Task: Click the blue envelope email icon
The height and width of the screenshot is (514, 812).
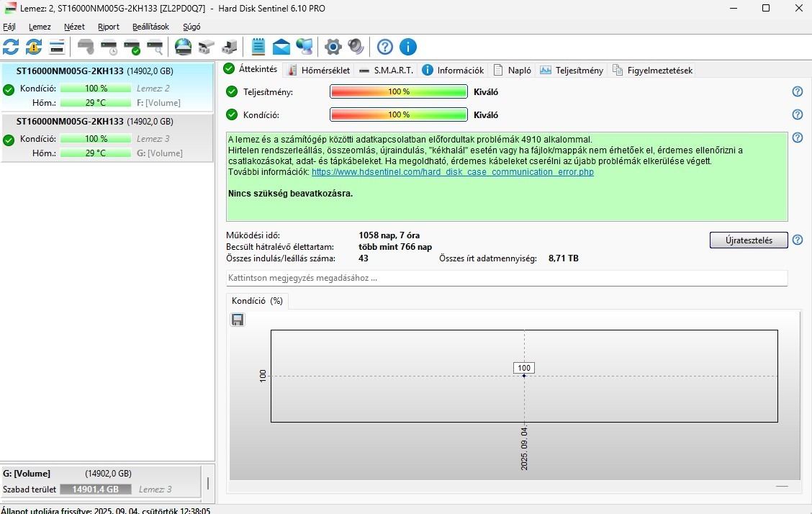Action: point(281,47)
